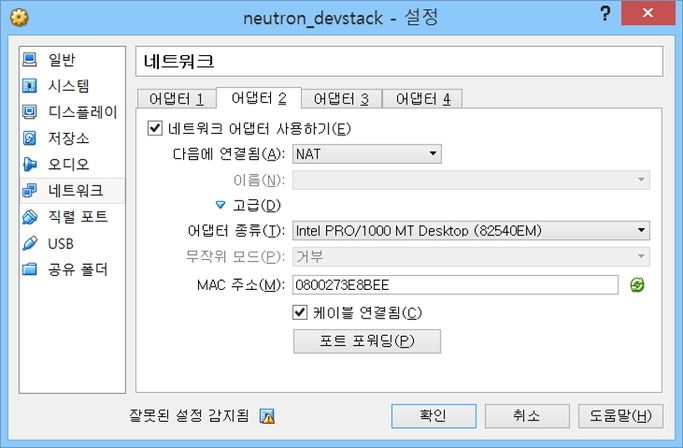
Task: Select the 어댑터 2 tab
Action: point(259,98)
